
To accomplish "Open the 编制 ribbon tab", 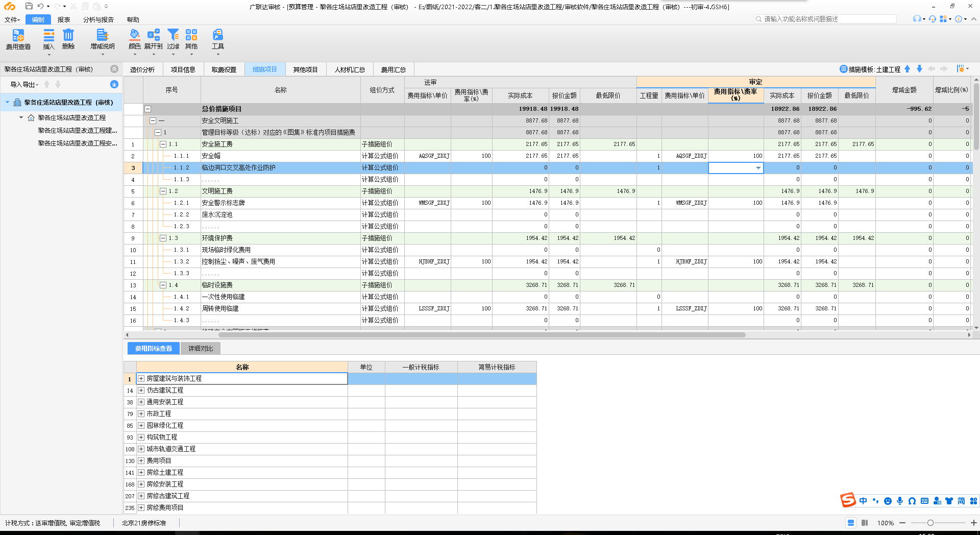I will pos(38,19).
